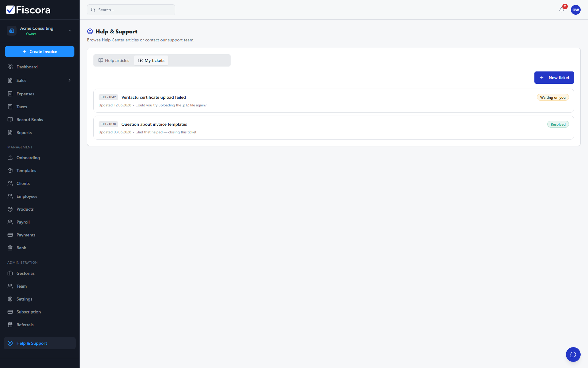Click the Products package icon

click(10, 209)
